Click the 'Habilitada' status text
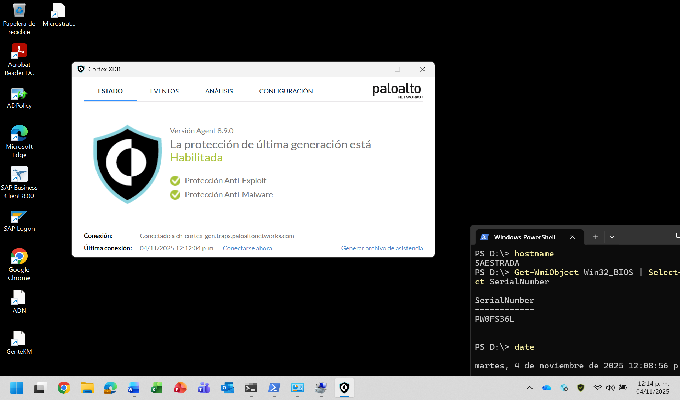Viewport: 680px width, 400px height. [x=196, y=157]
